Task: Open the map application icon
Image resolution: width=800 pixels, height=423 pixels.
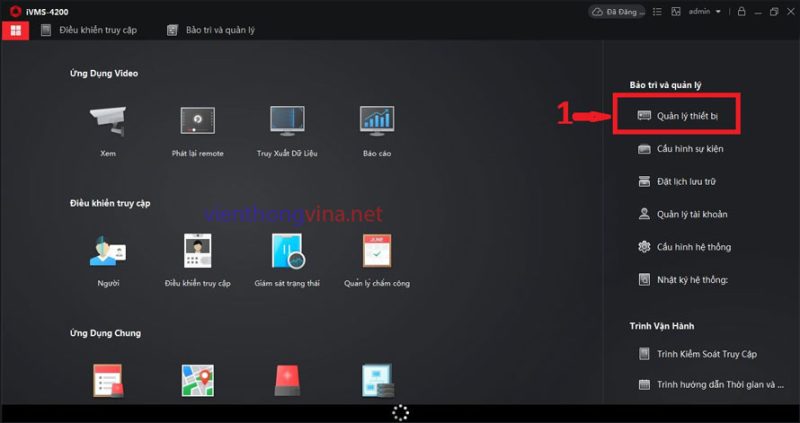Action: [x=198, y=381]
